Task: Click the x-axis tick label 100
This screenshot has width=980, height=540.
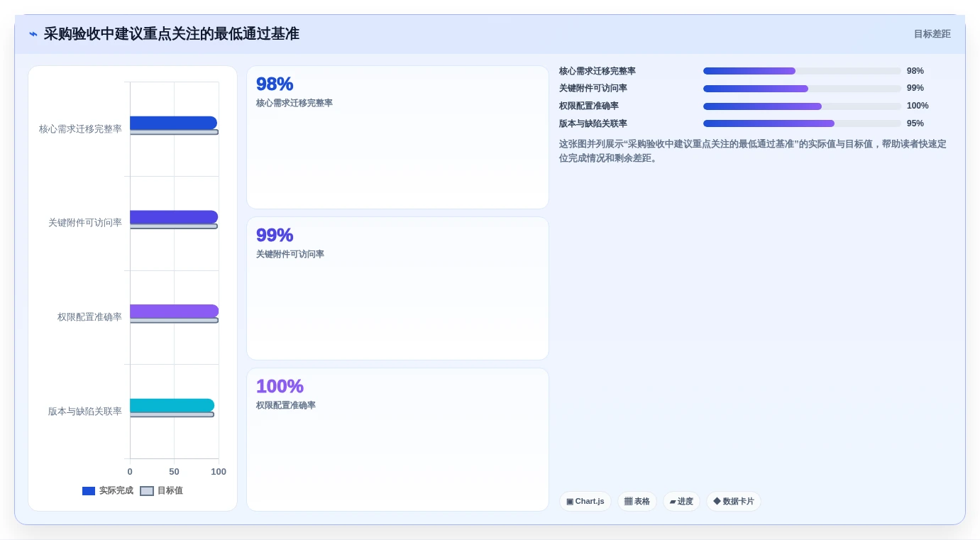Action: click(x=219, y=472)
